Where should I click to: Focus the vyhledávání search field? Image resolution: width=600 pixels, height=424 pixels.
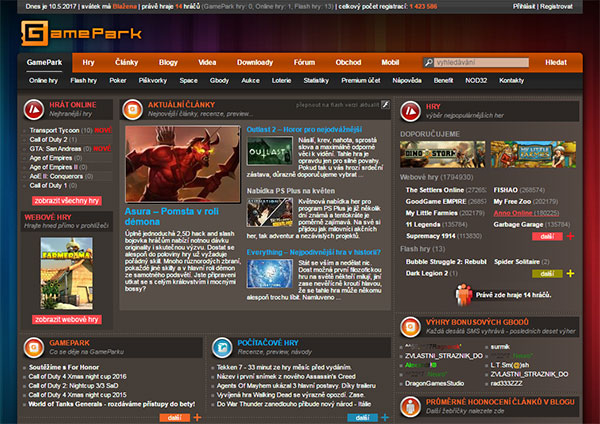click(x=481, y=62)
